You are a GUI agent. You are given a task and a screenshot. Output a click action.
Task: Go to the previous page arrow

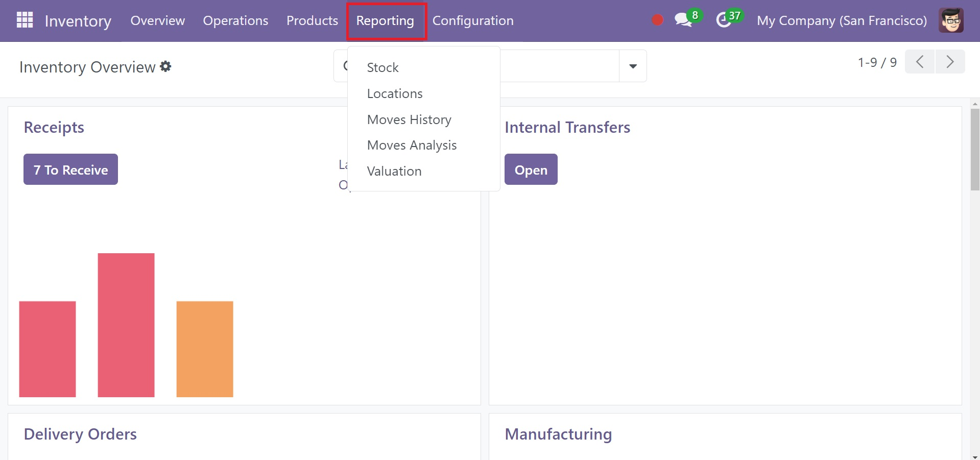920,62
